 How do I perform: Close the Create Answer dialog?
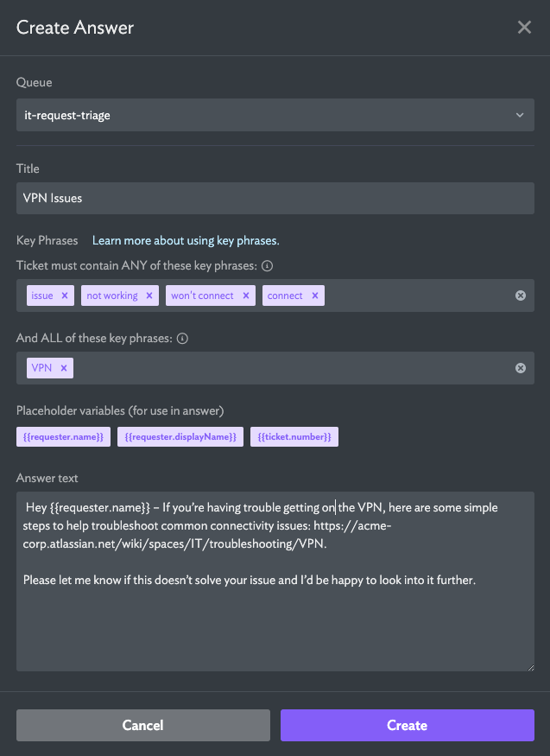coord(524,27)
